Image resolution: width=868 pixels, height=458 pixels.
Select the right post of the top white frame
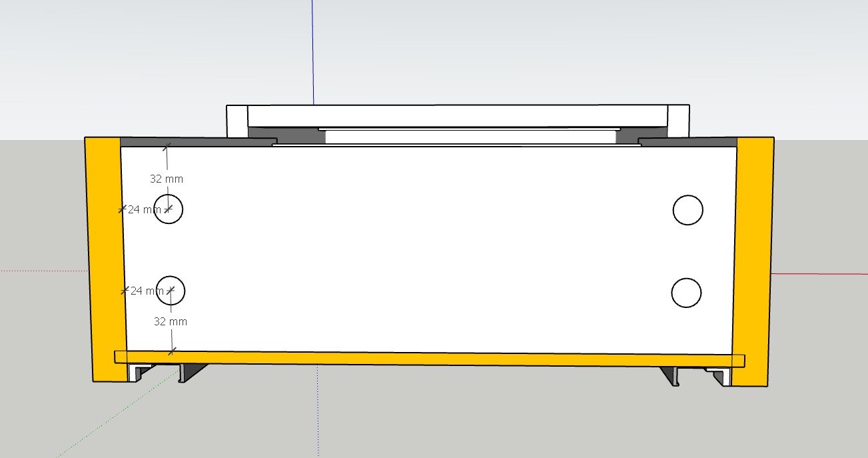678,121
